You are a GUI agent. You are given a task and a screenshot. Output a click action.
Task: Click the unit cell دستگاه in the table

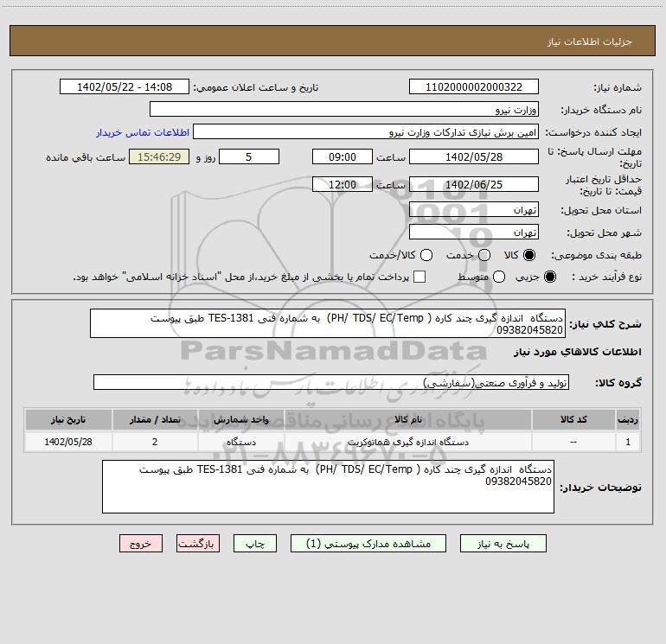click(240, 442)
